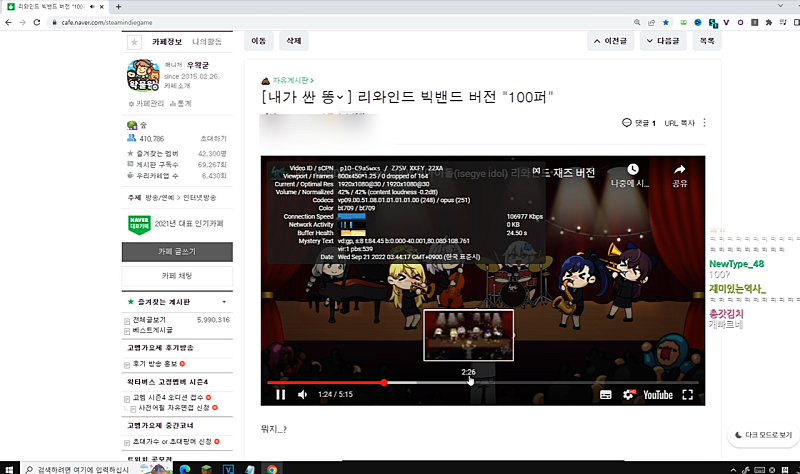Open 통계 statistics link
Screen dimensions: 800x474
coord(180,104)
